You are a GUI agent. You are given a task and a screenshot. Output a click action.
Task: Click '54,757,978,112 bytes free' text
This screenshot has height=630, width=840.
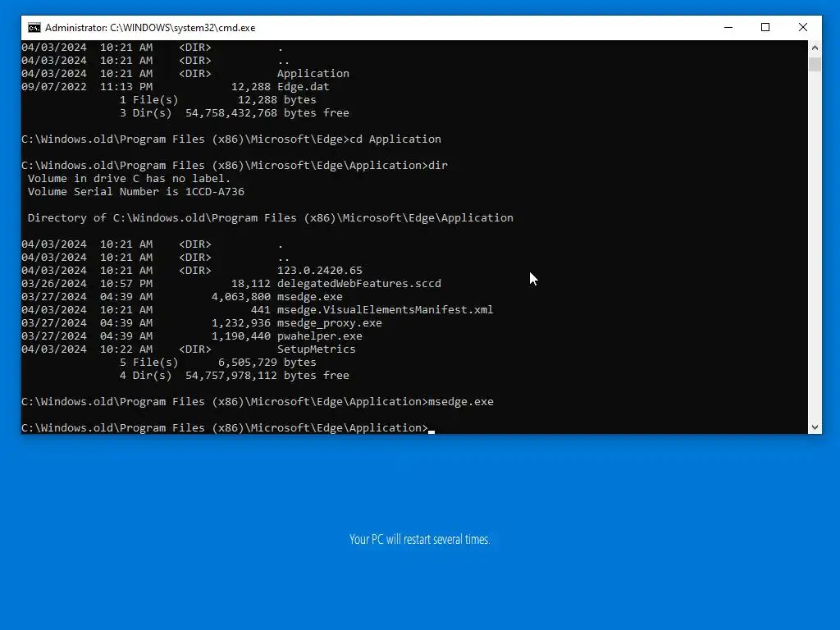[267, 376]
